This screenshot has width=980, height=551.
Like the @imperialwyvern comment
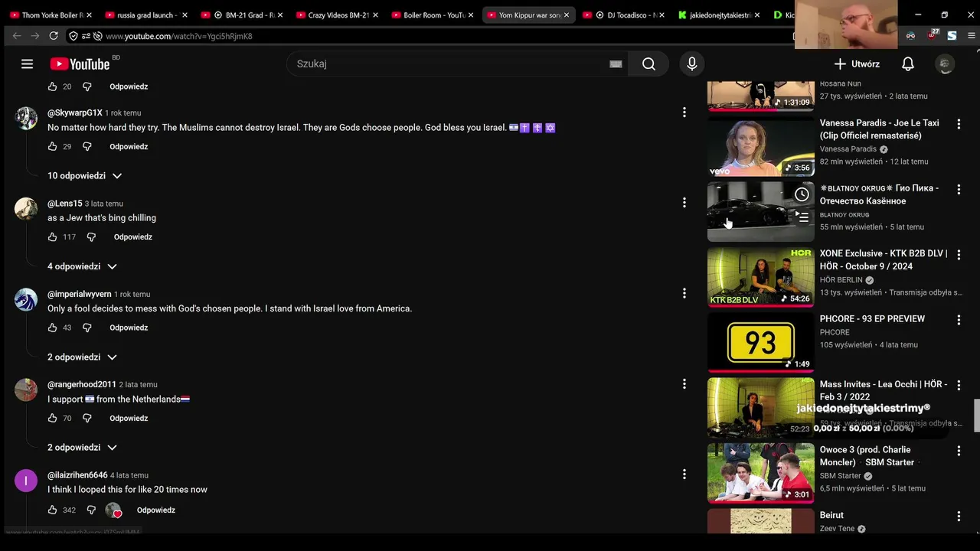click(53, 328)
